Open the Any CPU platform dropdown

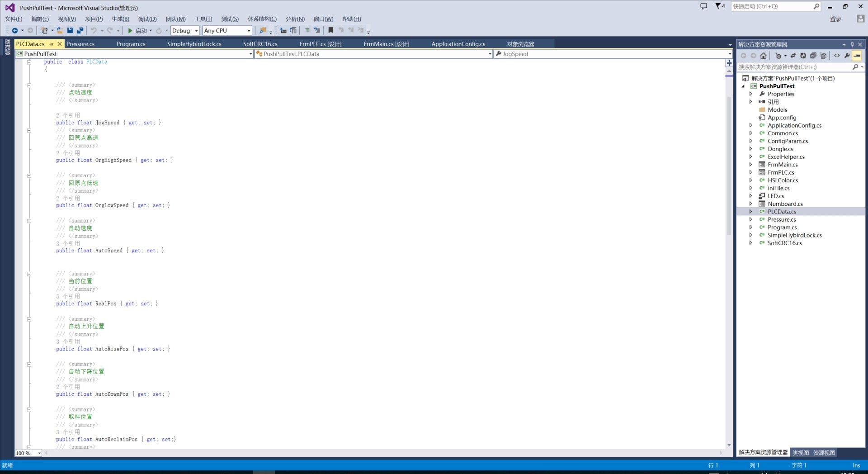(x=227, y=31)
